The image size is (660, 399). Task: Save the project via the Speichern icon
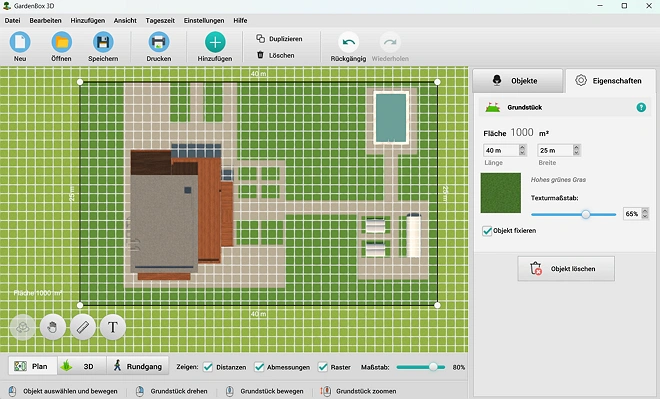[103, 43]
